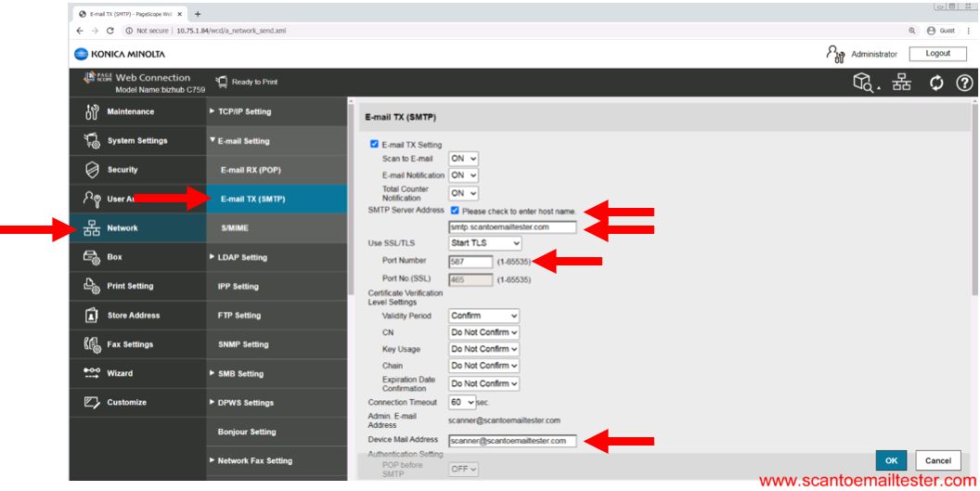Open Store Address book icon
Viewport: 980px width, 491px height.
[x=92, y=316]
